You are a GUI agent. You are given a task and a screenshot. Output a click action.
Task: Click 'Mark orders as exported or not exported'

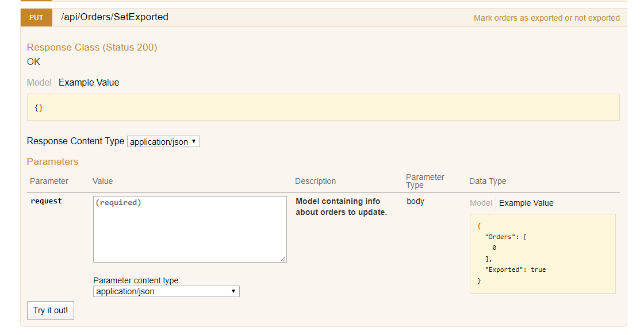pos(547,18)
